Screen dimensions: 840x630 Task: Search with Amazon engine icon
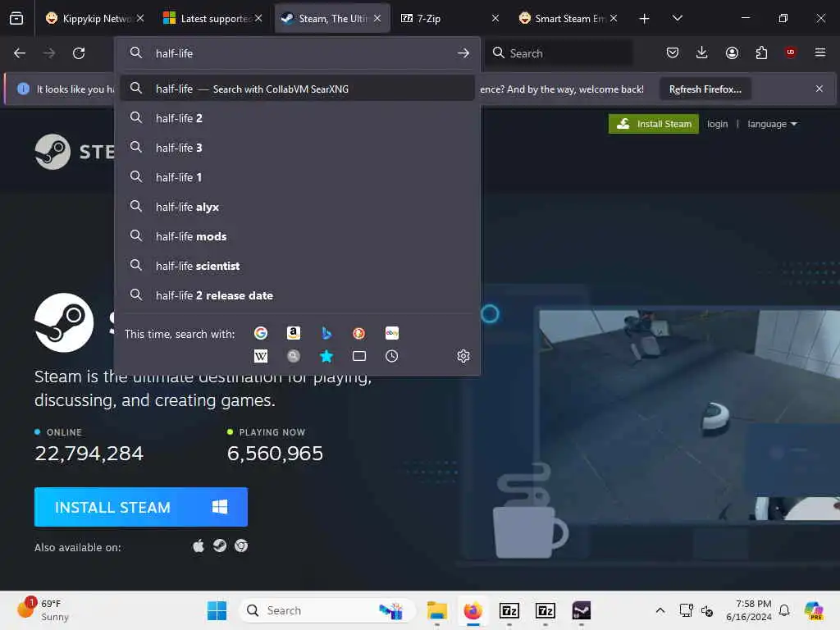(294, 333)
